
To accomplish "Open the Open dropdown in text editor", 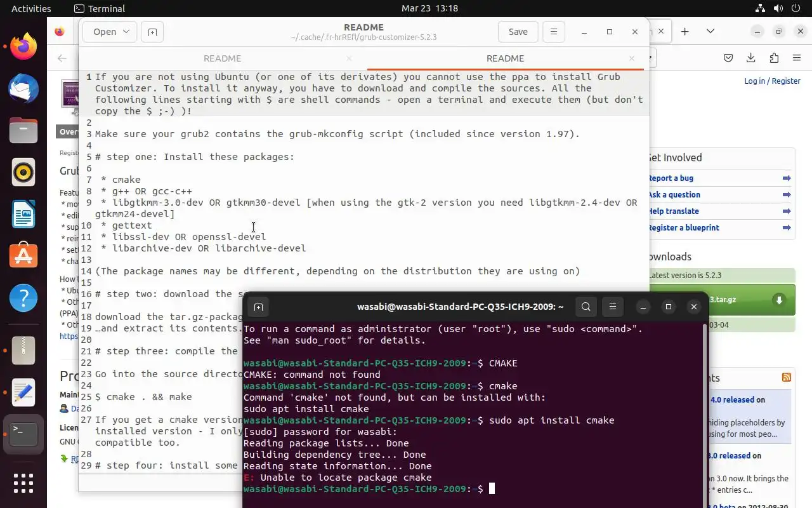I will click(111, 32).
